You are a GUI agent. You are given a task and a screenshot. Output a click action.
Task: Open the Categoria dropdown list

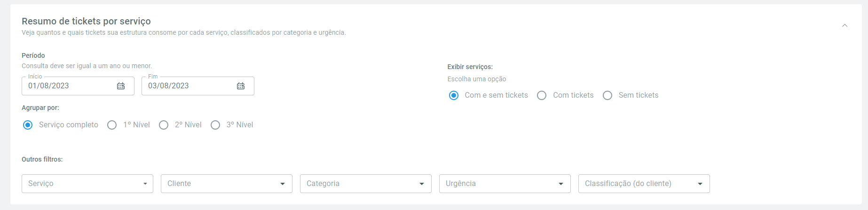(x=366, y=184)
